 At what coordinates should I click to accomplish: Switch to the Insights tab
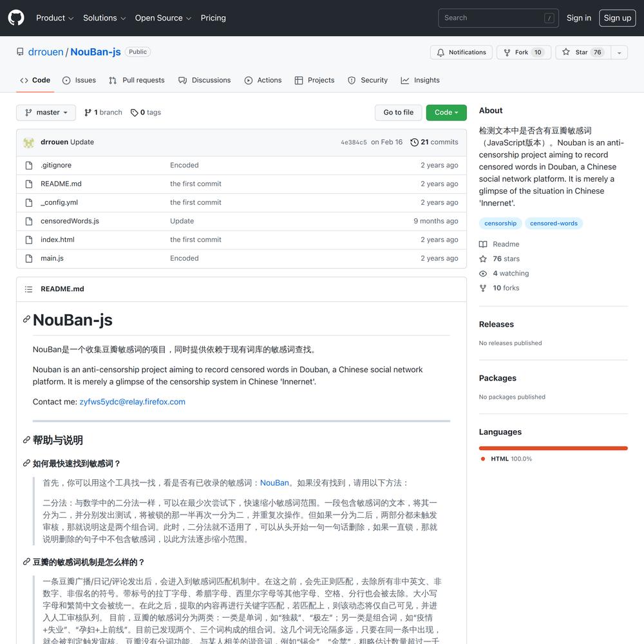pos(420,80)
